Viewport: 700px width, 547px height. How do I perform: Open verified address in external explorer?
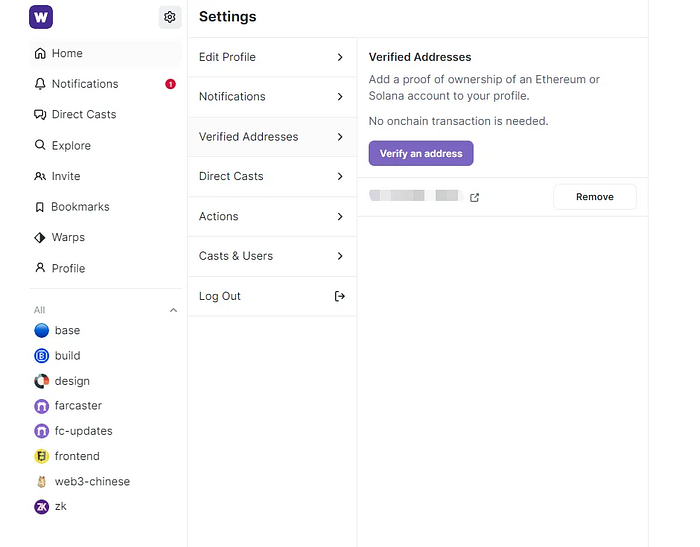475,197
